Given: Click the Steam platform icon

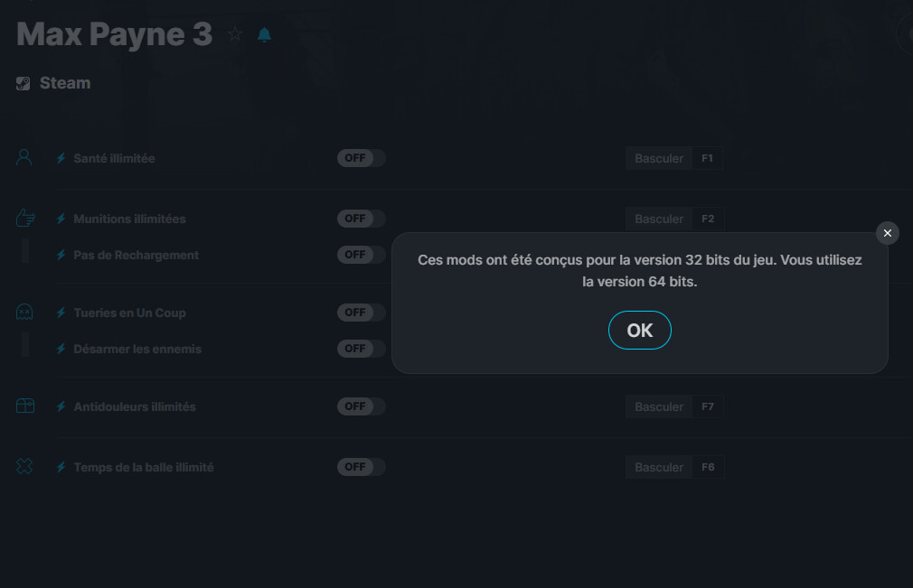Looking at the screenshot, I should 24,84.
